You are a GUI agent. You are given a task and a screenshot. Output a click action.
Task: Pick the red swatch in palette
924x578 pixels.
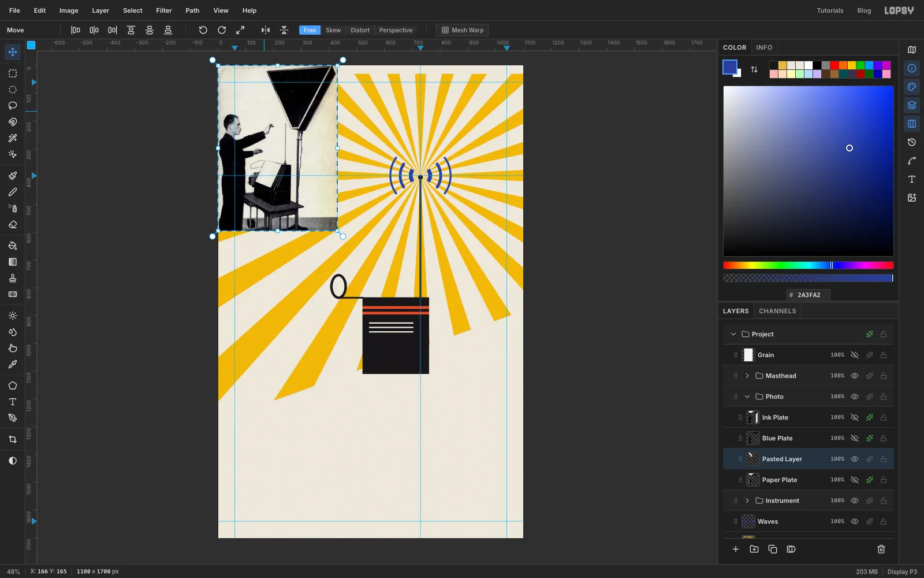834,65
